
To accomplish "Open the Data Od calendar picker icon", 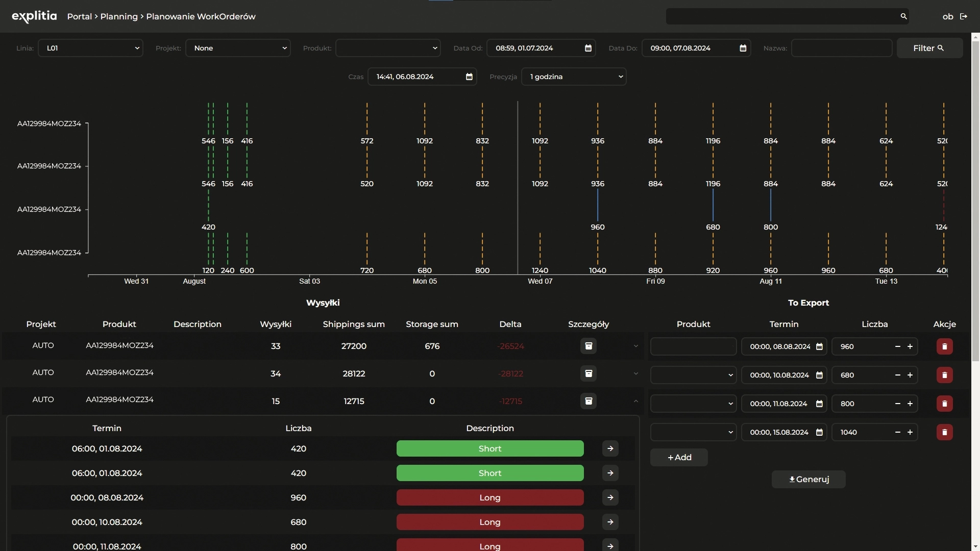I will (x=588, y=48).
